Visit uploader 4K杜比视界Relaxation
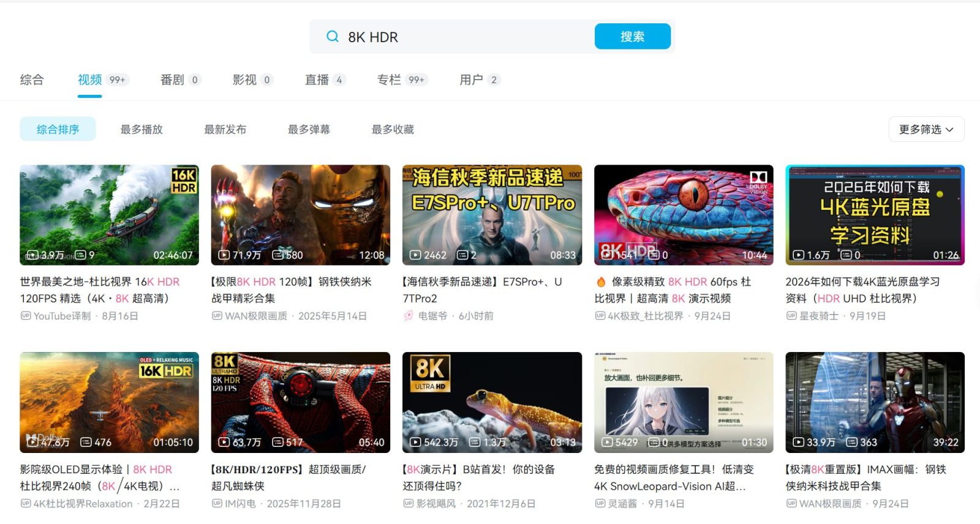This screenshot has height=524, width=980. (83, 503)
